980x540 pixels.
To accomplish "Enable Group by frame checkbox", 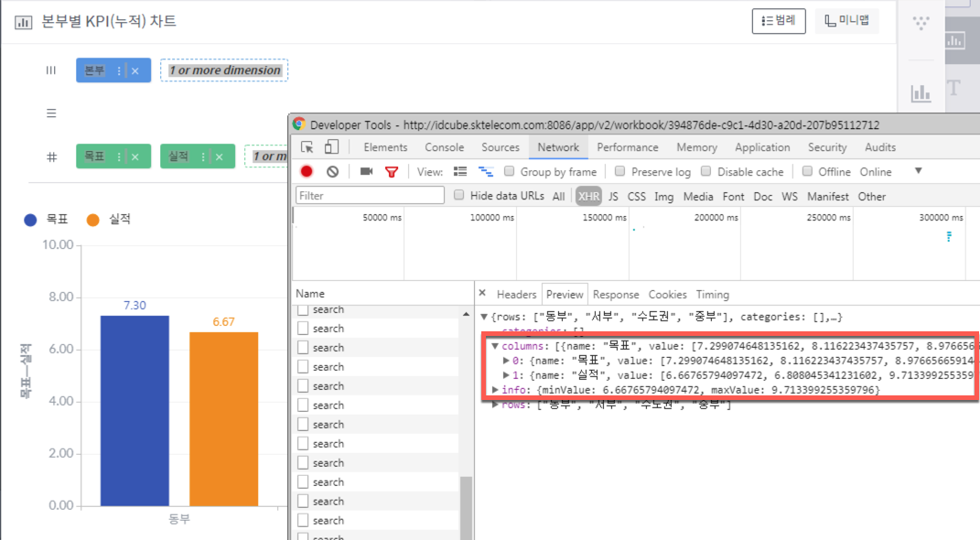I will pos(510,170).
